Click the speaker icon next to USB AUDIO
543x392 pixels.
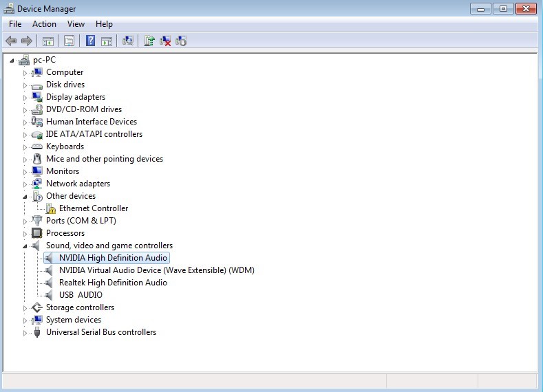(x=49, y=295)
